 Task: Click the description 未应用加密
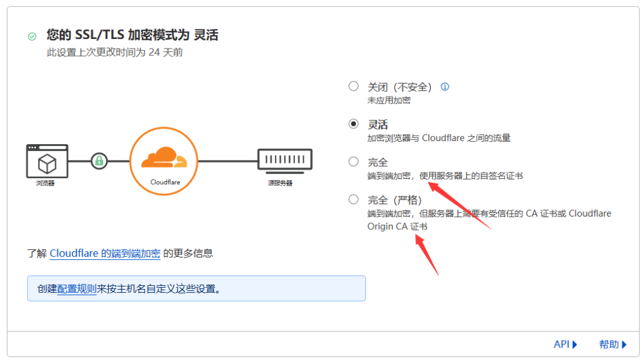pos(389,100)
